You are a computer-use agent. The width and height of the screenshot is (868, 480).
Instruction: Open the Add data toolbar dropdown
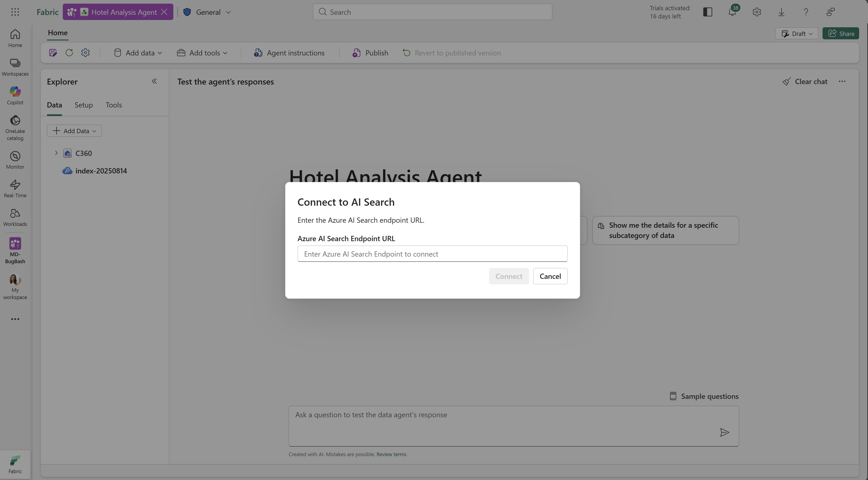(x=138, y=53)
